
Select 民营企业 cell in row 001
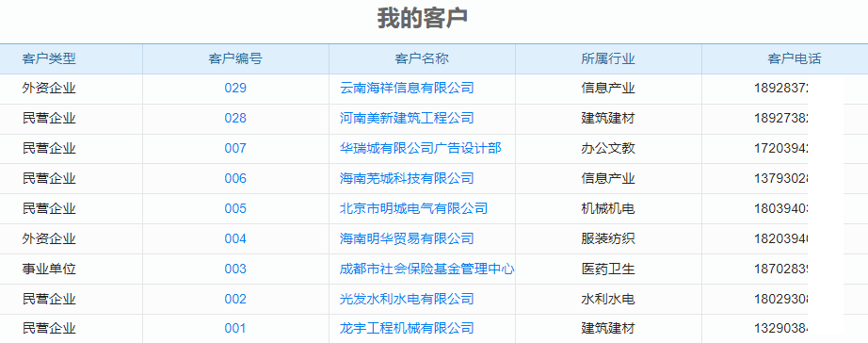49,329
